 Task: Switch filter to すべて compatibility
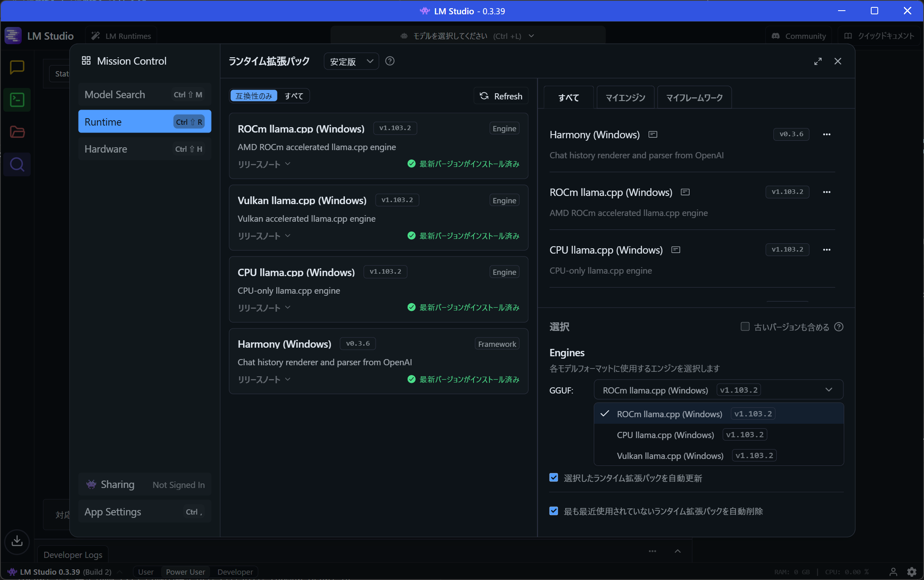[294, 96]
